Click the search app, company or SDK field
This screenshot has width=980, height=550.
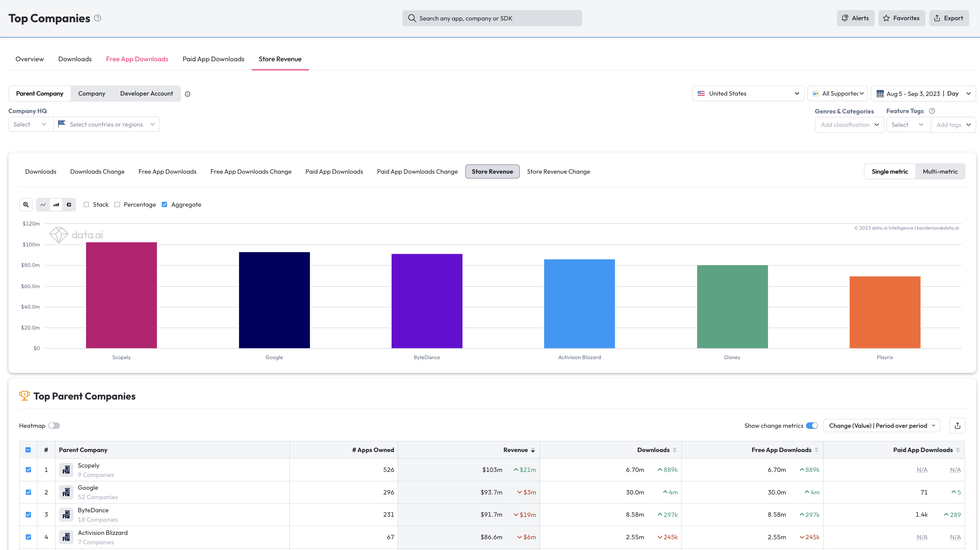(492, 18)
